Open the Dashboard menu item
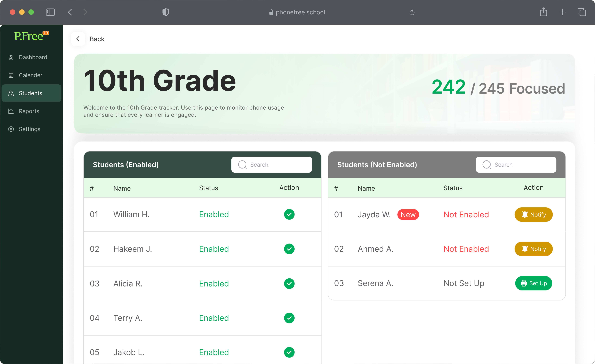This screenshot has height=364, width=595. coord(33,57)
